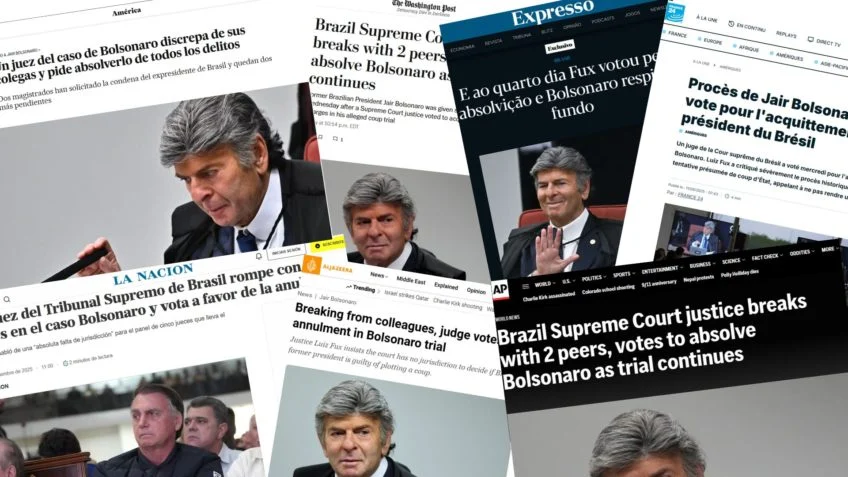Image resolution: width=848 pixels, height=477 pixels.
Task: Click Washington Post comment bubble icon
Action: [x=336, y=139]
